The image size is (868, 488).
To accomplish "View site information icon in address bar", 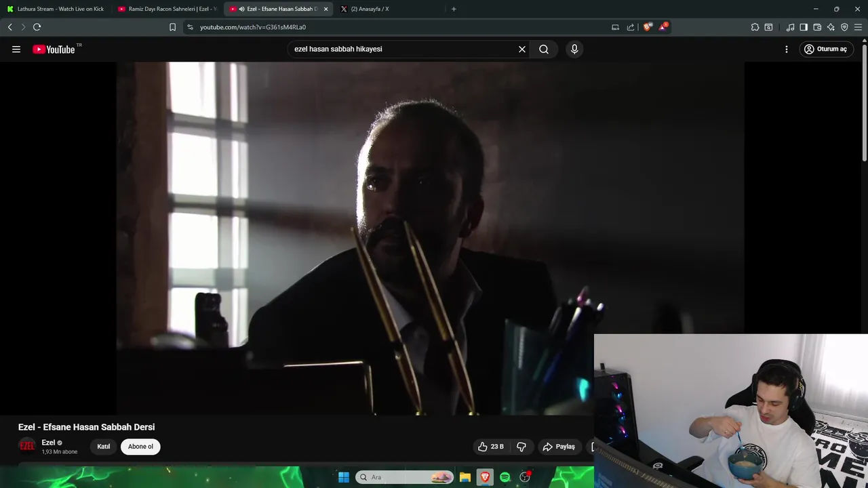I will pyautogui.click(x=191, y=27).
